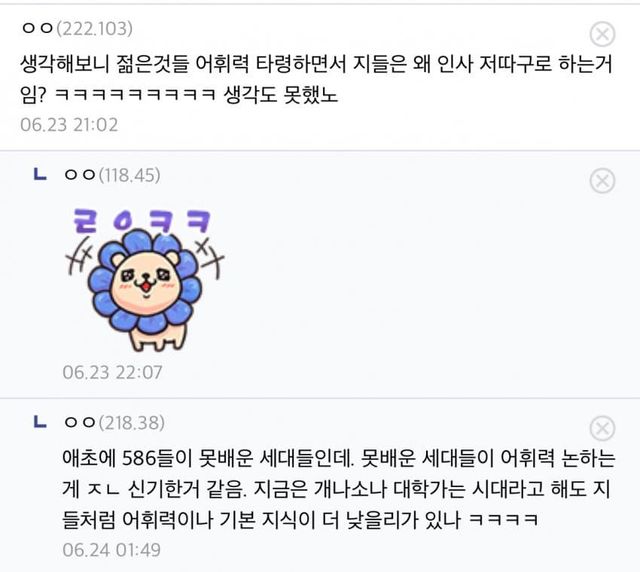640x572 pixels.
Task: Click the 06.23 22:07 timestamp
Action: tap(112, 372)
